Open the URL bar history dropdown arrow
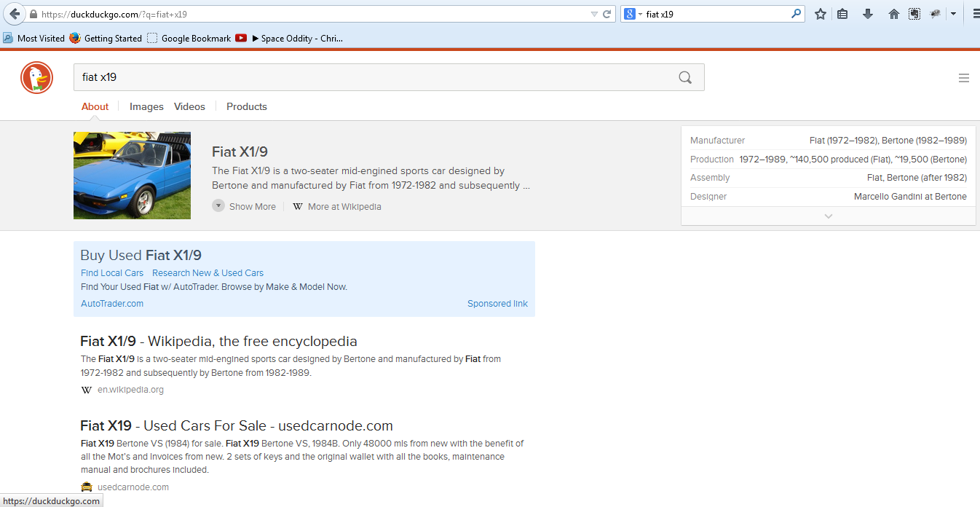This screenshot has height=507, width=980. click(594, 14)
